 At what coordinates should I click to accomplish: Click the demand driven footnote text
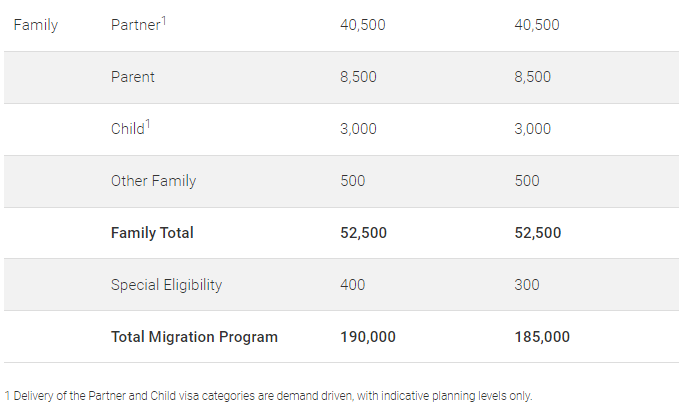click(269, 395)
